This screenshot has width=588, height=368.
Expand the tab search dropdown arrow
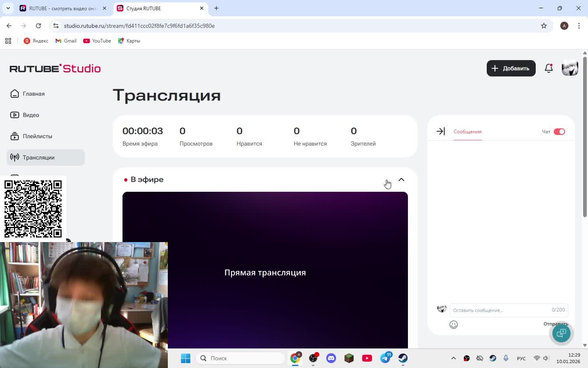[8, 8]
